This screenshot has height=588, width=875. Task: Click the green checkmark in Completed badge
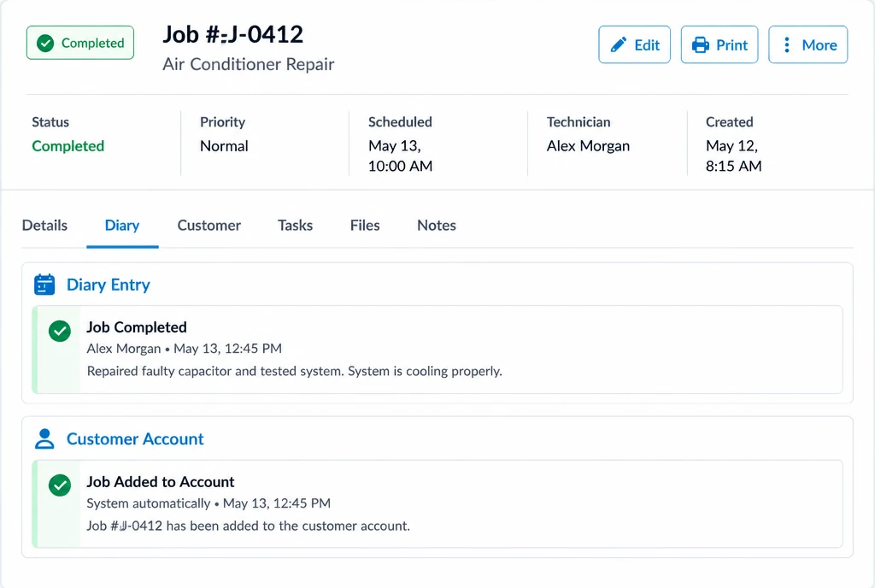pos(45,43)
